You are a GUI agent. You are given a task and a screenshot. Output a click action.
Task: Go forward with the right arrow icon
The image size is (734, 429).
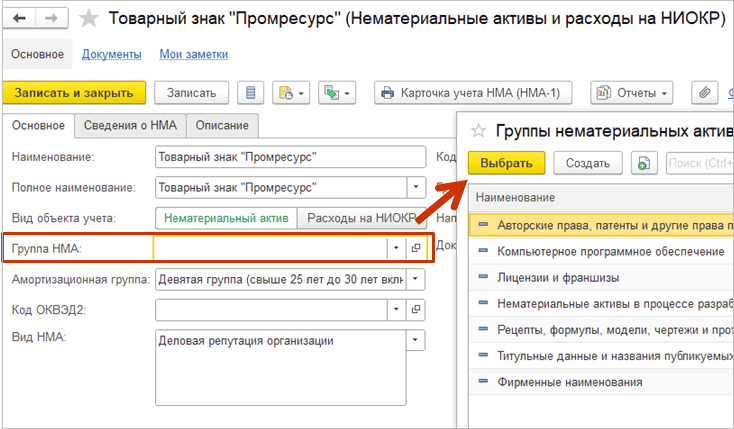[x=51, y=19]
